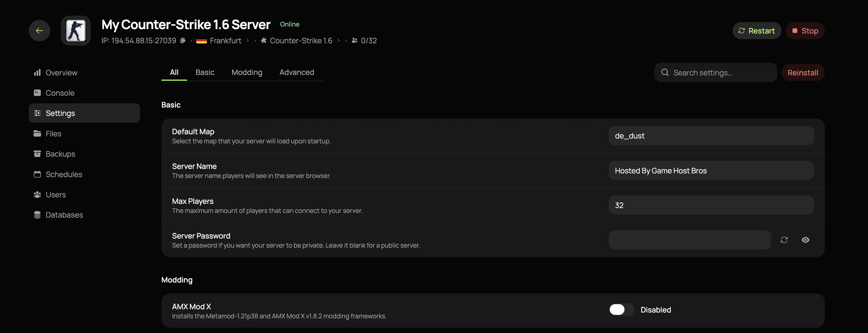Screen dimensions: 868x333
Task: Switch to the Advanced tab
Action: pos(297,72)
